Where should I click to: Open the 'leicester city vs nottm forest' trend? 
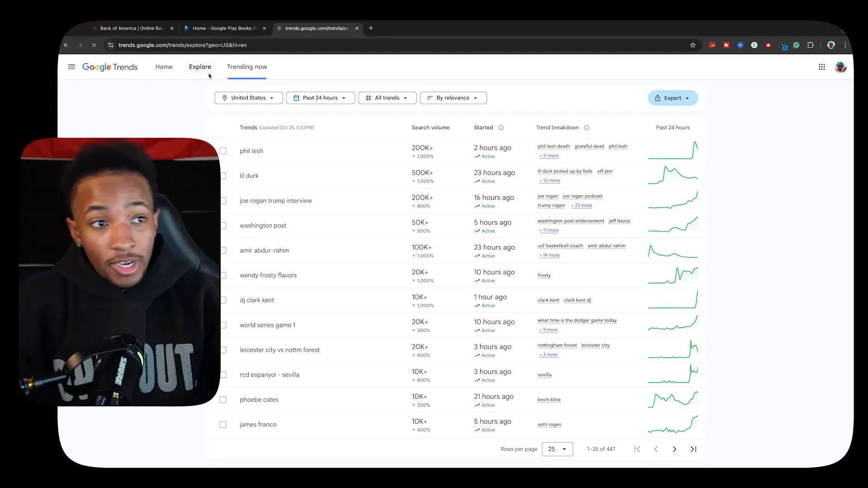click(279, 350)
